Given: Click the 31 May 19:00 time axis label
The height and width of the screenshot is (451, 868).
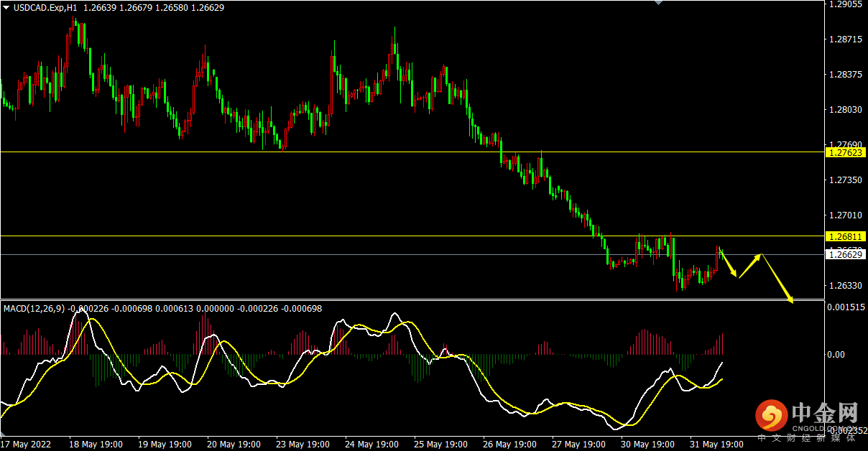Looking at the screenshot, I should (x=716, y=445).
